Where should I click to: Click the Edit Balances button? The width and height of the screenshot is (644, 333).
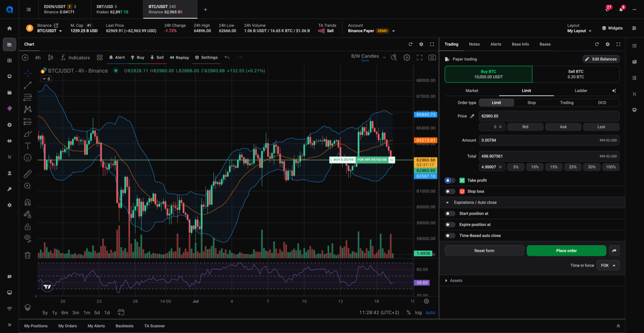601,59
